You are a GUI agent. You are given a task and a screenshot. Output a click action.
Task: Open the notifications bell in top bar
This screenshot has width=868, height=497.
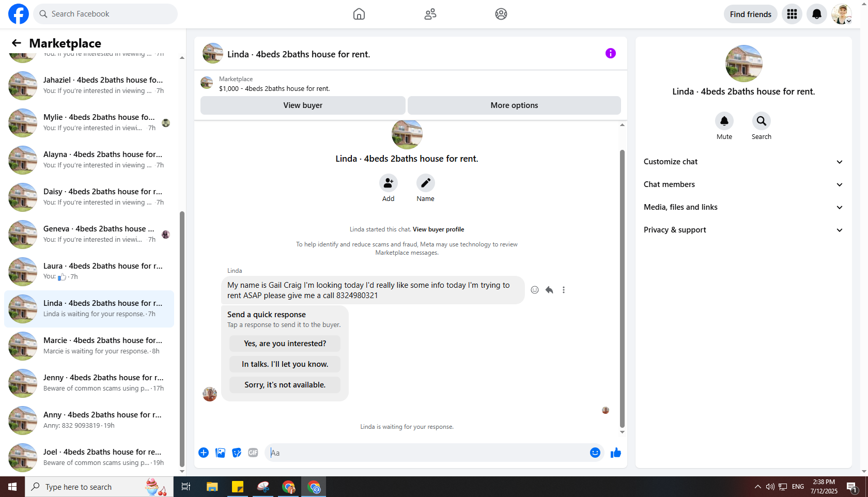tap(817, 14)
